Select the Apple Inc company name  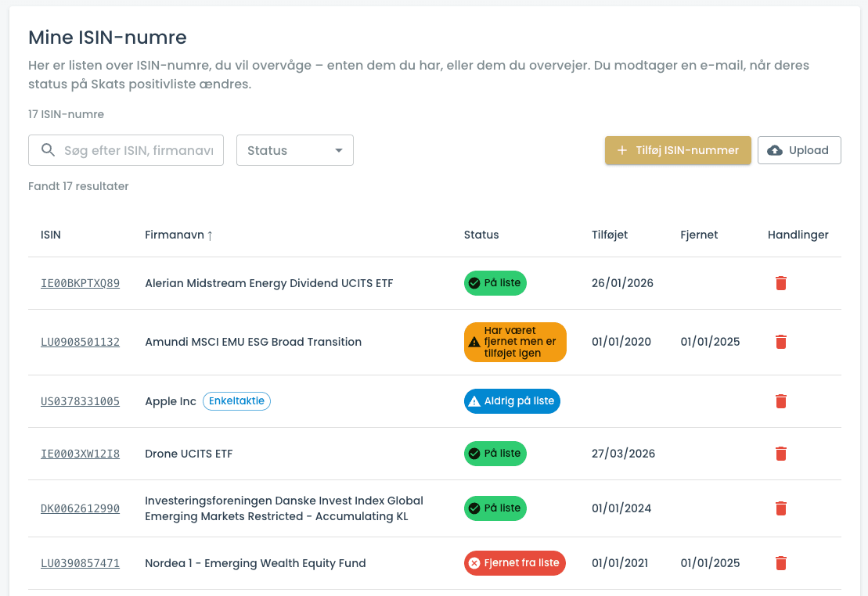coord(171,401)
